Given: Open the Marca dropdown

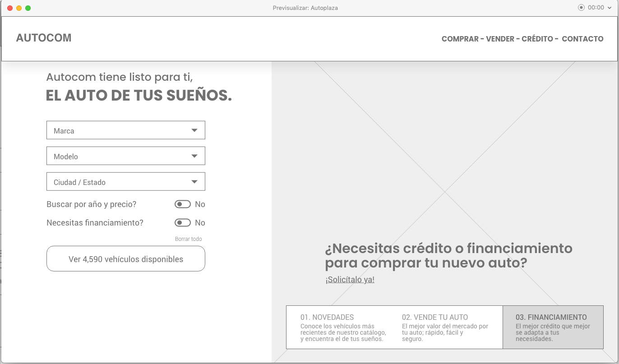Looking at the screenshot, I should (126, 130).
